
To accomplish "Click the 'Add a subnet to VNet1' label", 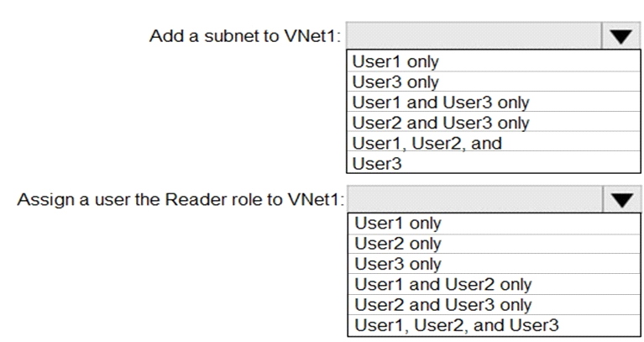I will (245, 36).
